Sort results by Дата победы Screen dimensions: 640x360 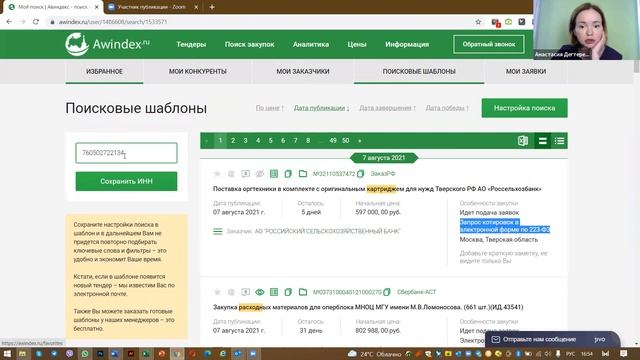coord(447,108)
